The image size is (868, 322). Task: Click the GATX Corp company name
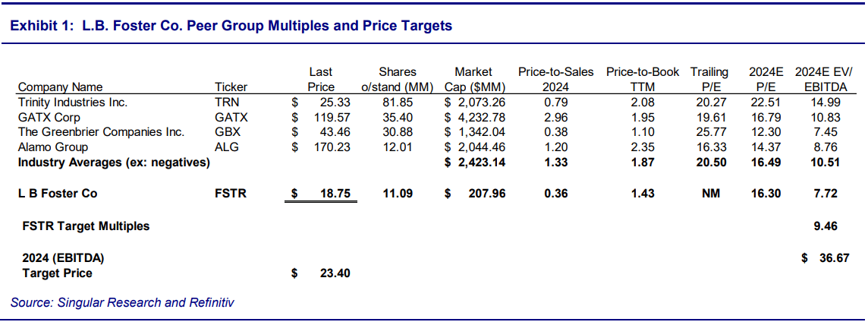(49, 117)
